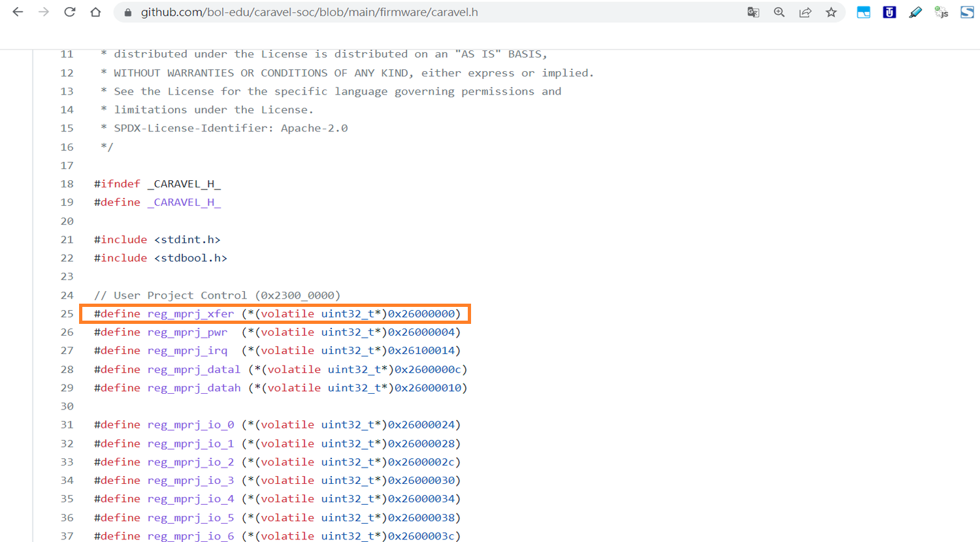The image size is (980, 542).
Task: Reload the current page
Action: (69, 12)
